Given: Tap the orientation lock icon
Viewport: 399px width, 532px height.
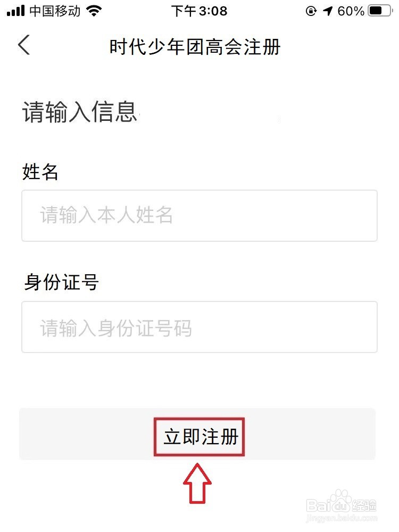Looking at the screenshot, I should click(x=310, y=10).
